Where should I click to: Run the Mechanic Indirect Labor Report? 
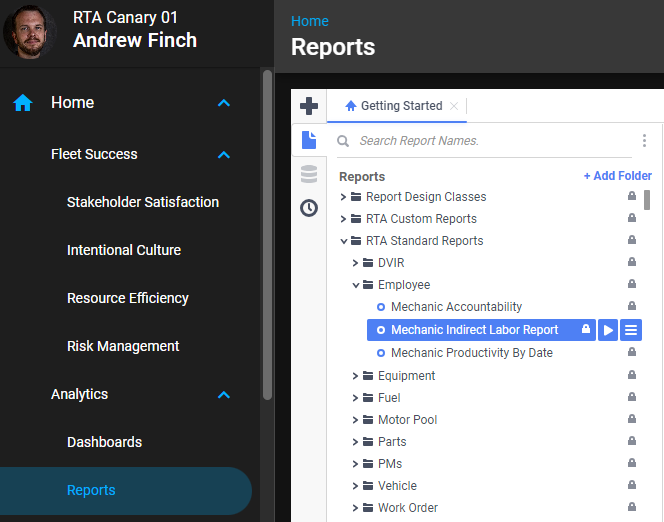pyautogui.click(x=608, y=330)
